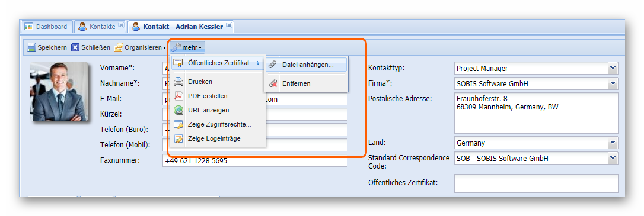644x216 pixels.
Task: Select Zeige Logeinträge menu entry
Action: coord(218,138)
